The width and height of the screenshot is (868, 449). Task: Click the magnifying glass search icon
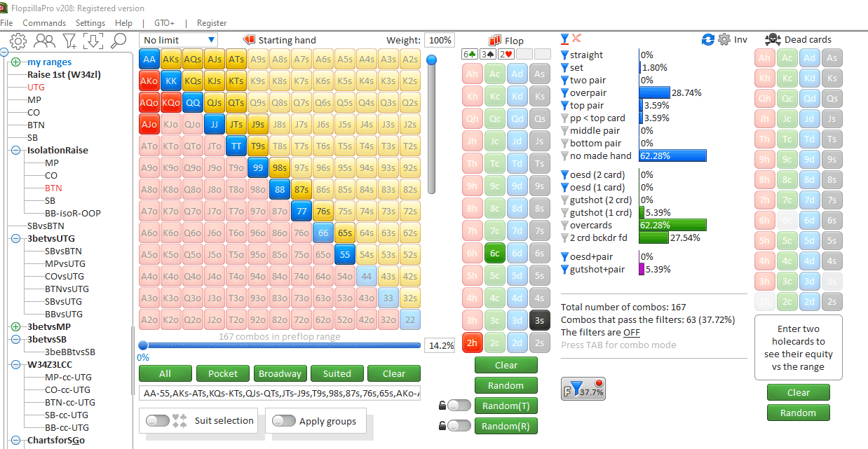click(x=118, y=41)
